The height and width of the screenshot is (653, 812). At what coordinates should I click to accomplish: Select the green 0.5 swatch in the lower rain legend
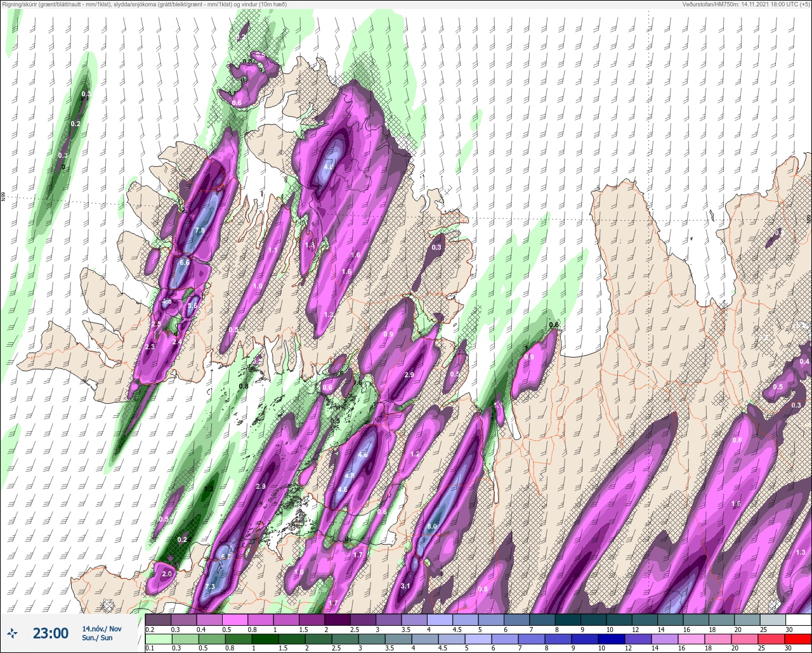click(212, 639)
